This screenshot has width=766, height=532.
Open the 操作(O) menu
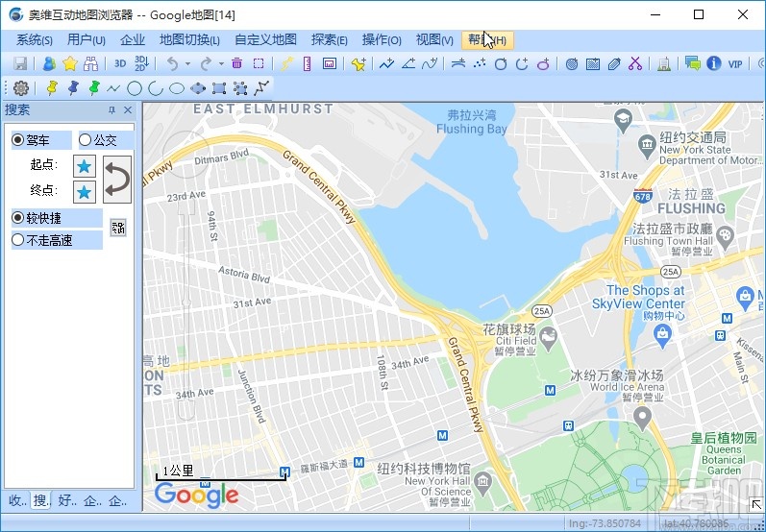382,40
